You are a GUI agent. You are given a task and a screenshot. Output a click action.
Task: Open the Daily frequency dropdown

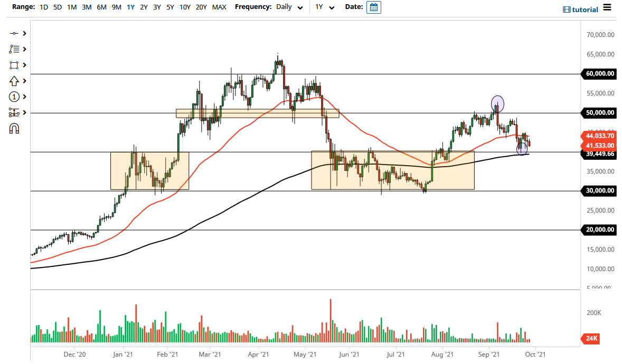point(288,8)
